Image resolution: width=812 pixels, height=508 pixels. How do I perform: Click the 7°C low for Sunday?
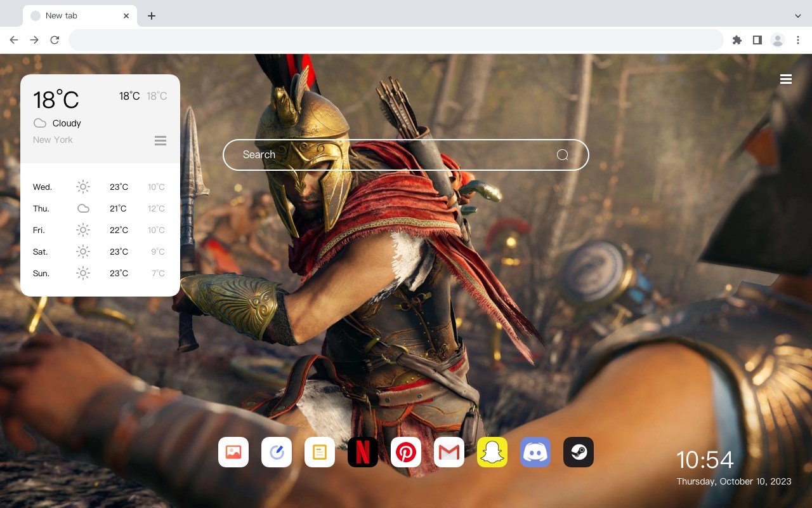[x=158, y=273]
